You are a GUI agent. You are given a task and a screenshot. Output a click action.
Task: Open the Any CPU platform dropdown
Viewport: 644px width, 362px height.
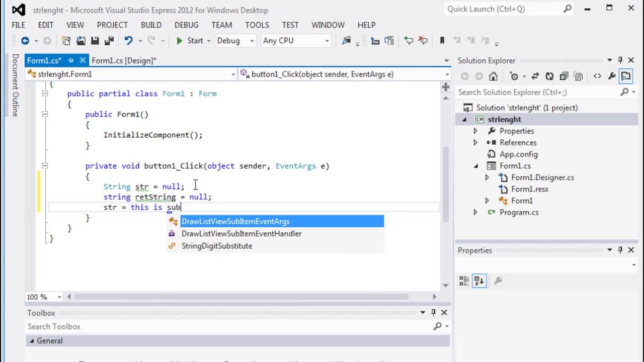(296, 41)
